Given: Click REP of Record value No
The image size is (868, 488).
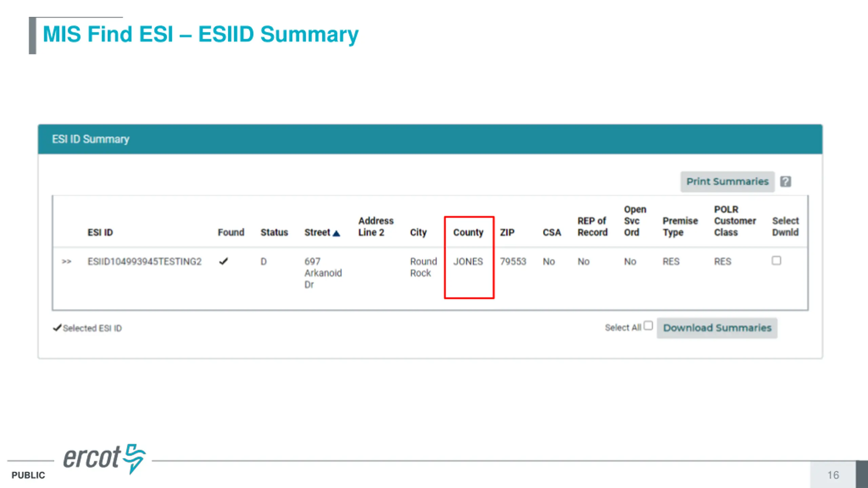Looking at the screenshot, I should pos(584,262).
